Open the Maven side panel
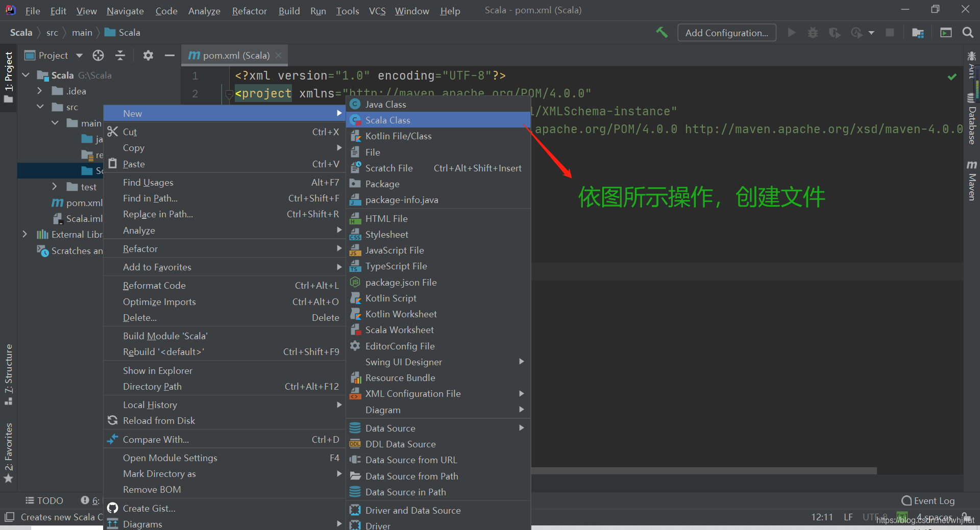The width and height of the screenshot is (980, 530). 972,181
